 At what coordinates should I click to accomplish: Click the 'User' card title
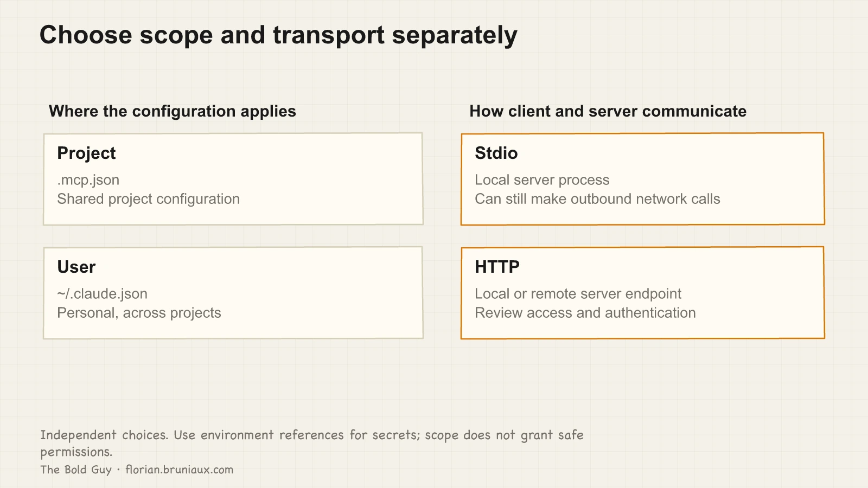tap(76, 267)
